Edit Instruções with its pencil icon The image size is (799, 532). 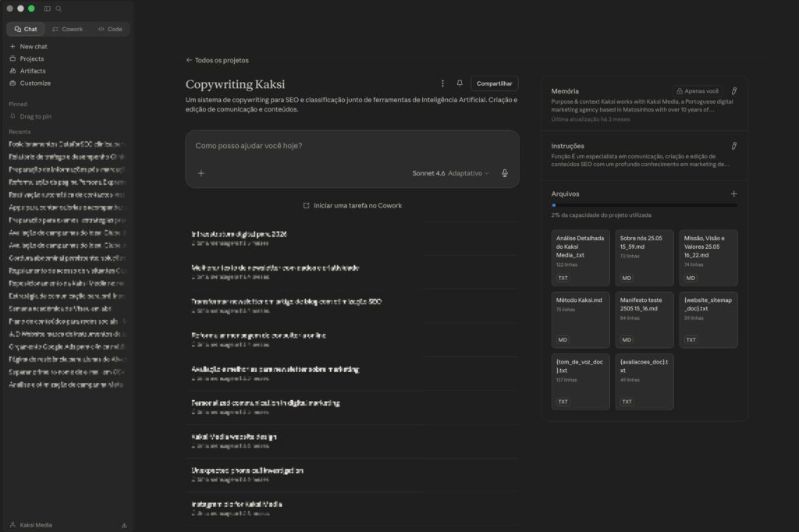coord(733,146)
